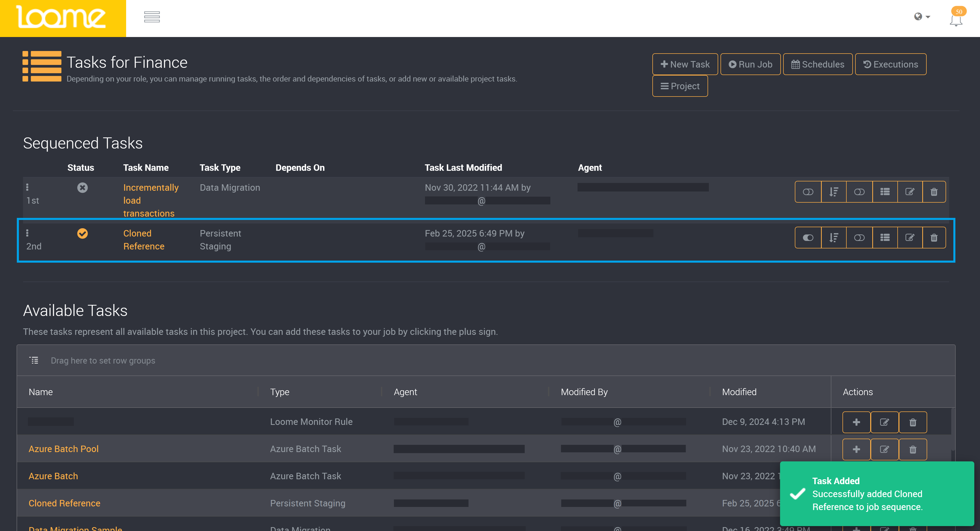Screen dimensions: 980x531
Task: Add the Azure Batch Pool task to job
Action: coord(856,450)
